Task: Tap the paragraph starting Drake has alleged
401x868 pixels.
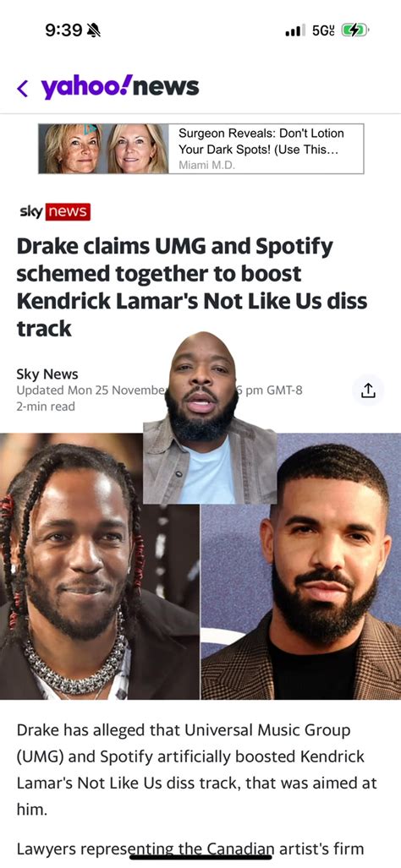Action: pyautogui.click(x=197, y=770)
